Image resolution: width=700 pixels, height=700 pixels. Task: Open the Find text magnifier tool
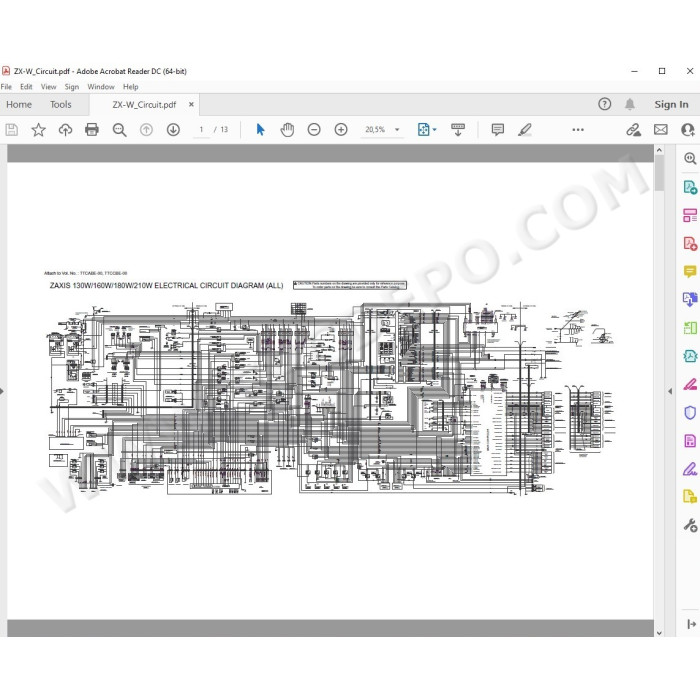click(119, 130)
